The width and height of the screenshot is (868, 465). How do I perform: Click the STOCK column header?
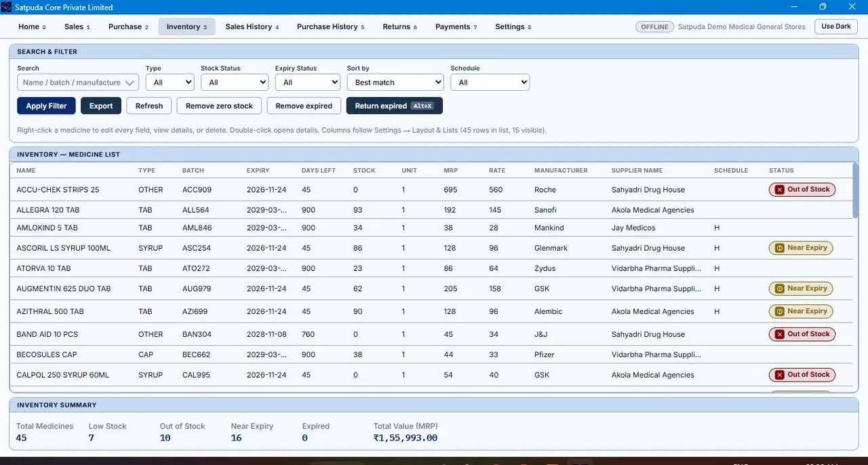[x=364, y=171]
